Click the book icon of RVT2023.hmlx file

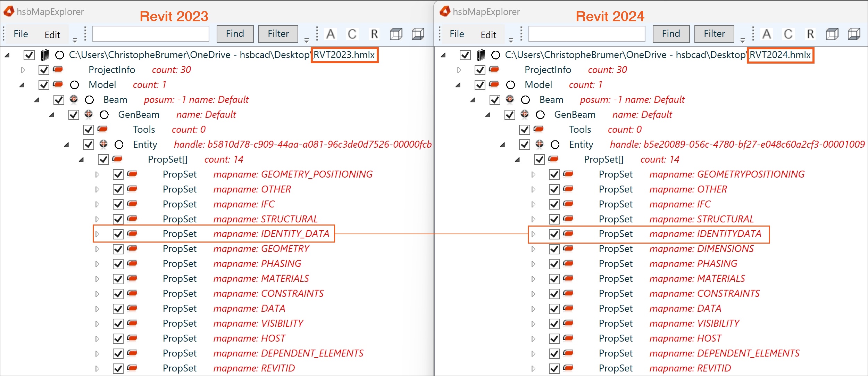[x=45, y=55]
